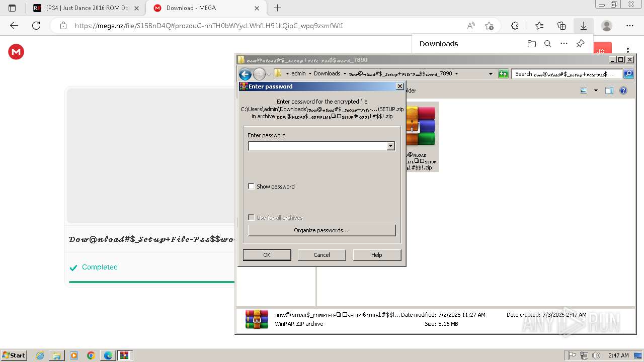Select the Downloads breadcrumb in Explorer
This screenshot has width=644, height=362.
pyautogui.click(x=327, y=73)
